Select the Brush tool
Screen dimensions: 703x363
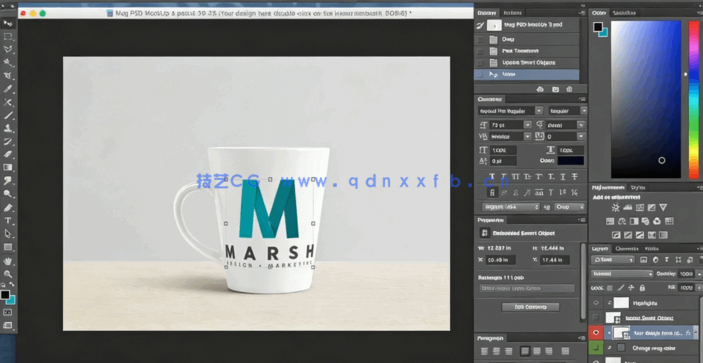point(8,116)
